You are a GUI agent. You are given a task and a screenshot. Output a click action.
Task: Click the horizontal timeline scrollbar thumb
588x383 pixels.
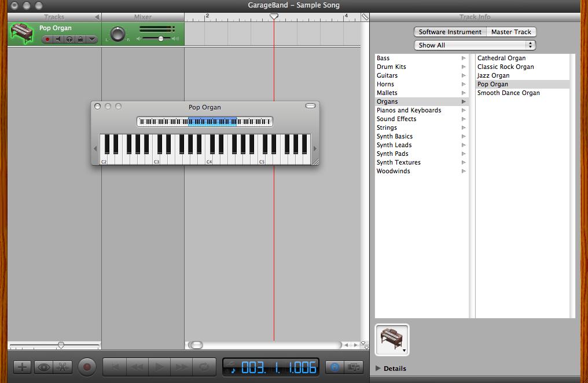(196, 345)
